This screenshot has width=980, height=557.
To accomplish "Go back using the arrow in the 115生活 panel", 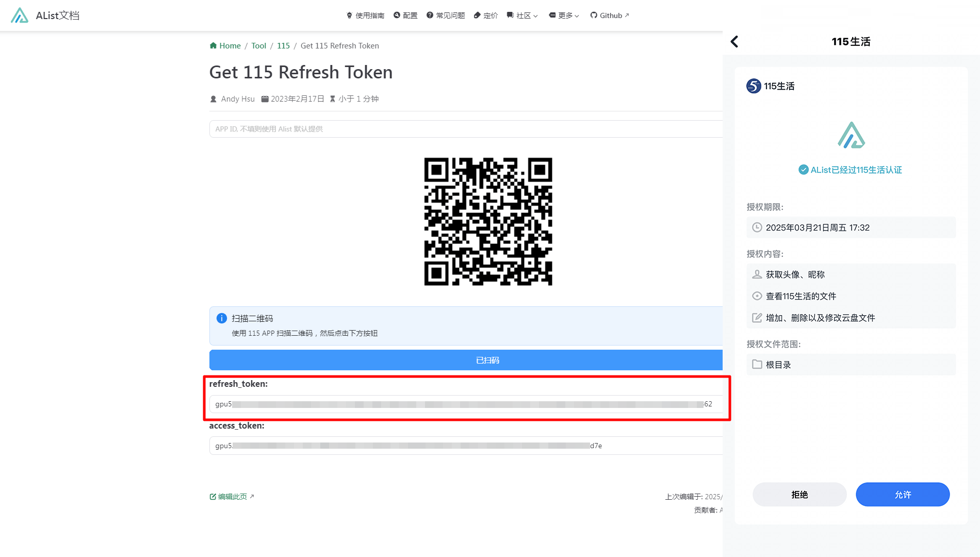I will coord(734,42).
